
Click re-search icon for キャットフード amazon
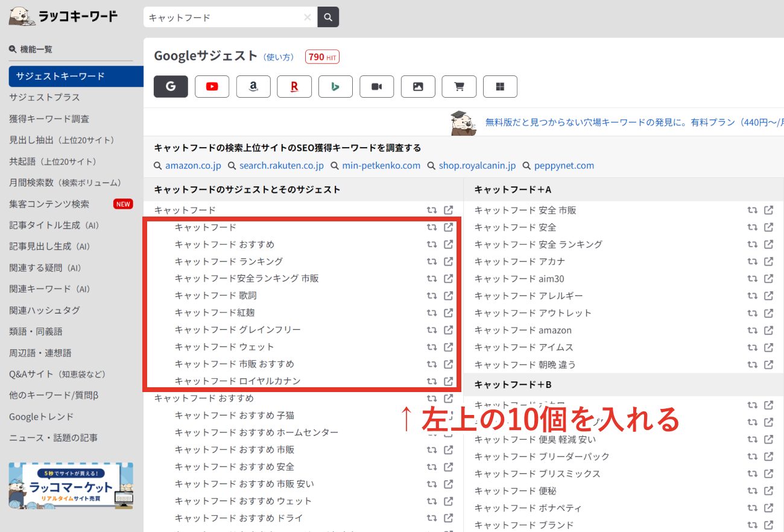[752, 330]
